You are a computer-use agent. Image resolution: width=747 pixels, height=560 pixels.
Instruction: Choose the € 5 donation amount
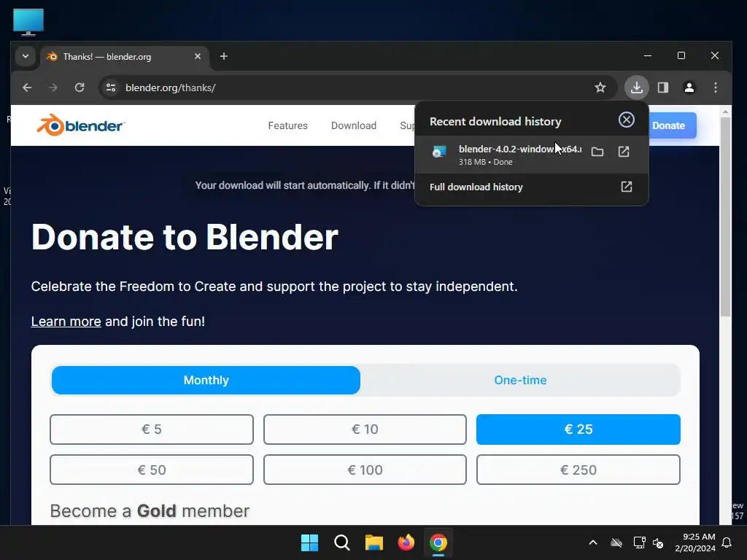point(152,429)
